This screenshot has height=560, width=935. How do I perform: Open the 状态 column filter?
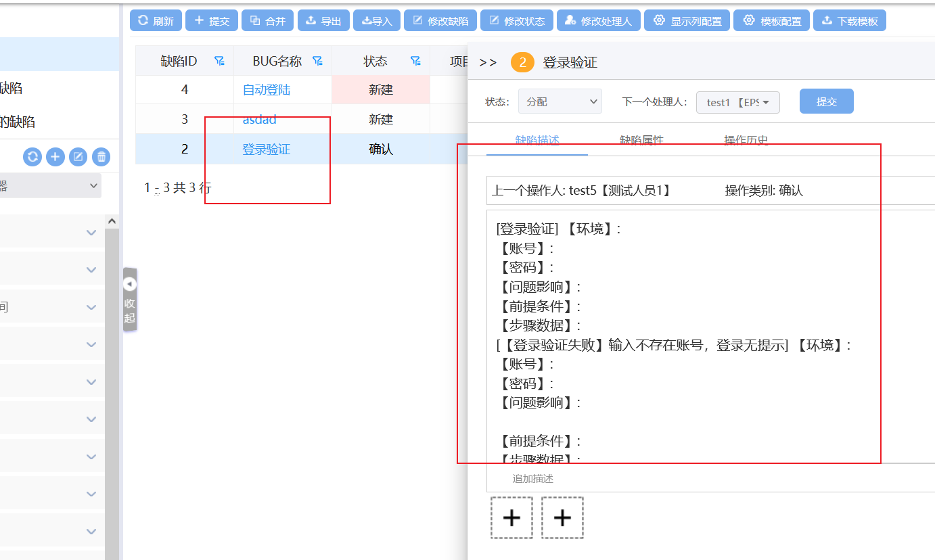(415, 61)
